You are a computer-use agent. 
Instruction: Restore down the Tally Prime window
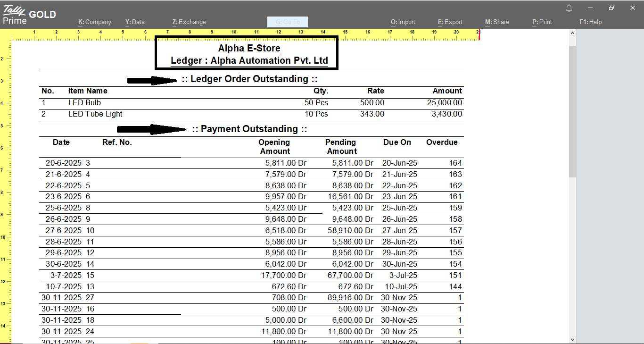pos(611,8)
